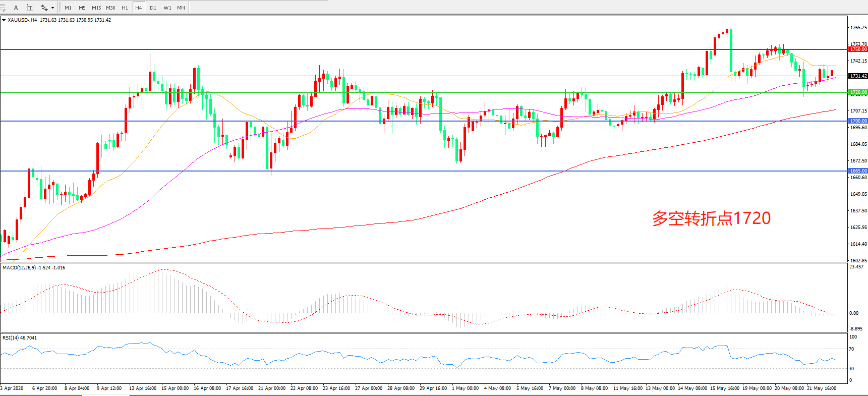Switch to M1 timeframe
868x396 pixels.
point(68,8)
